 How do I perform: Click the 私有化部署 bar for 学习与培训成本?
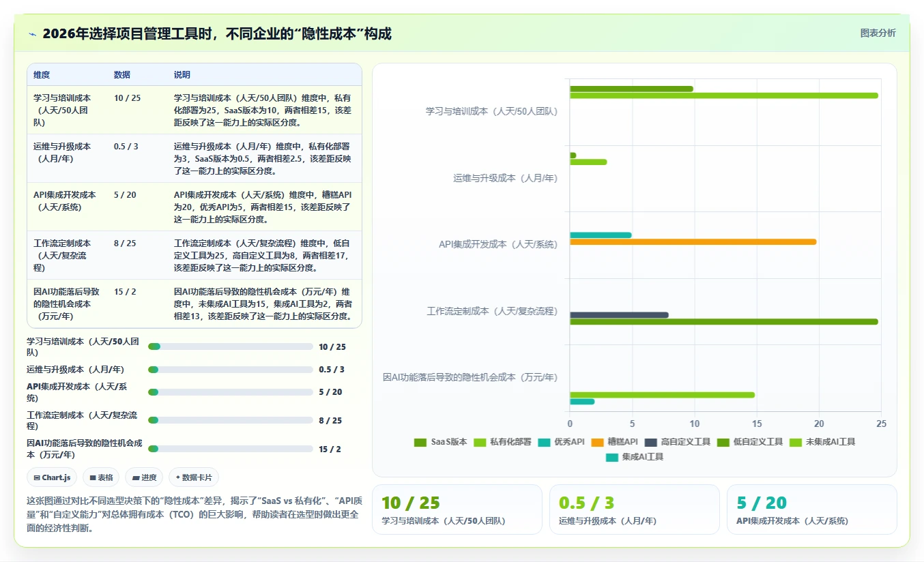tap(724, 95)
